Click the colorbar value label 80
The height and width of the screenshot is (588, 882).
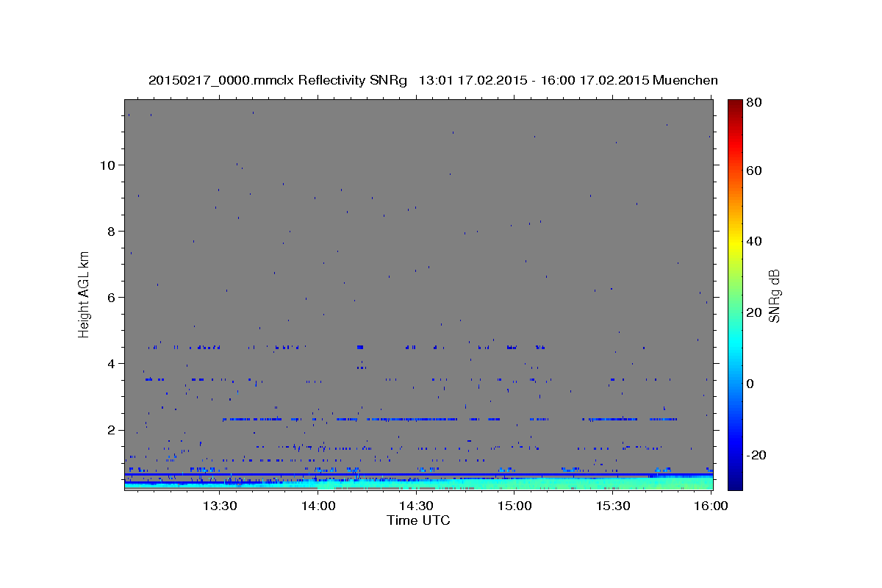pos(755,103)
